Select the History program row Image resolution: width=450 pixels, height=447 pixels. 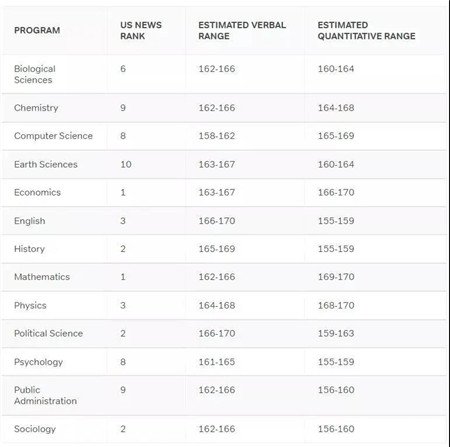coord(224,249)
